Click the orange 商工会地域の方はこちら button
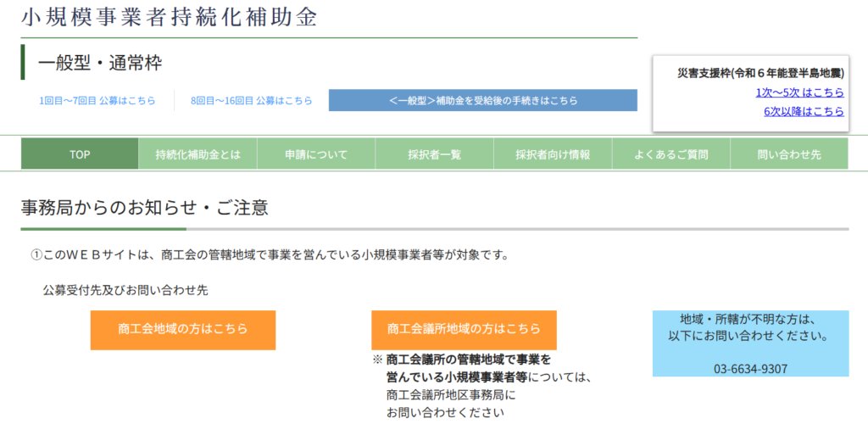This screenshot has width=868, height=424. point(183,329)
